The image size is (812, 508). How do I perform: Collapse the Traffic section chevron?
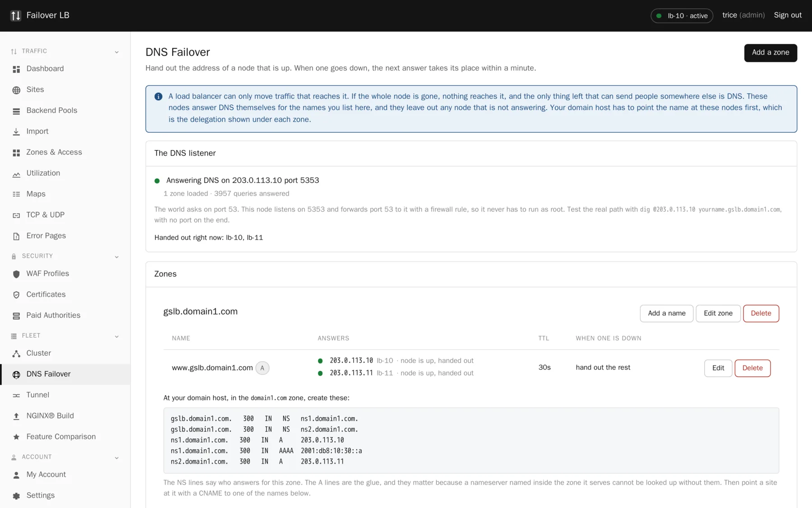(x=117, y=52)
